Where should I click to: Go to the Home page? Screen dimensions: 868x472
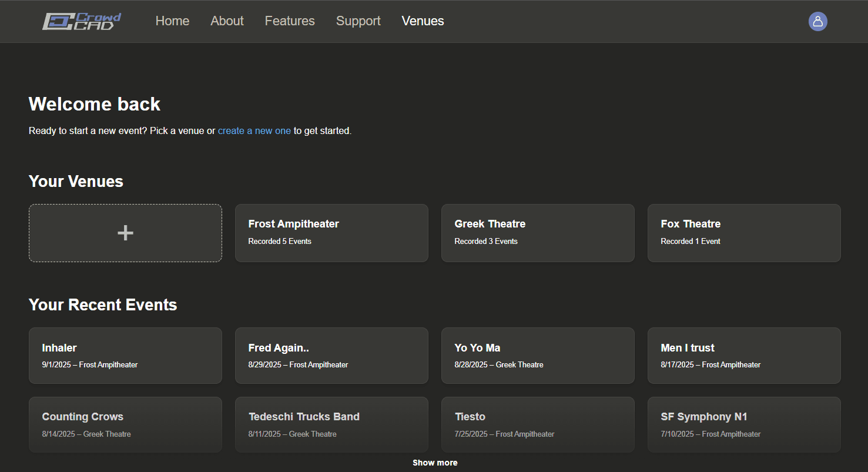[x=172, y=21]
